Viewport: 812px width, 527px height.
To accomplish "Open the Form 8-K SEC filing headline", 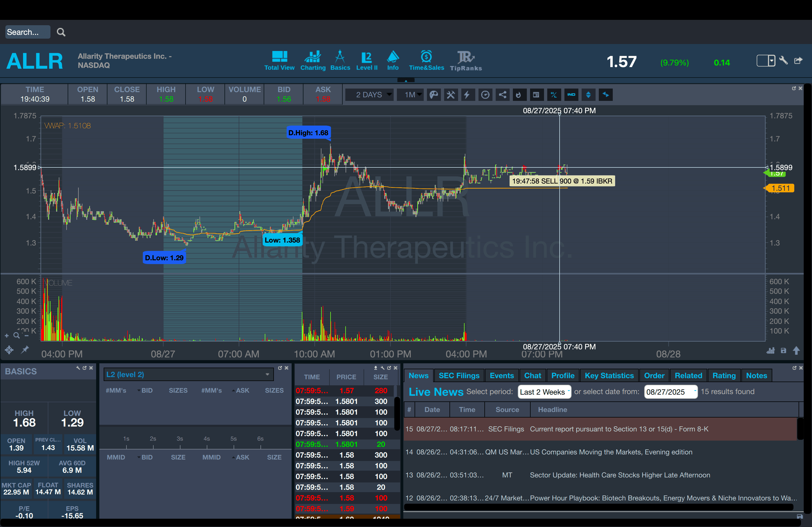I will coord(619,429).
